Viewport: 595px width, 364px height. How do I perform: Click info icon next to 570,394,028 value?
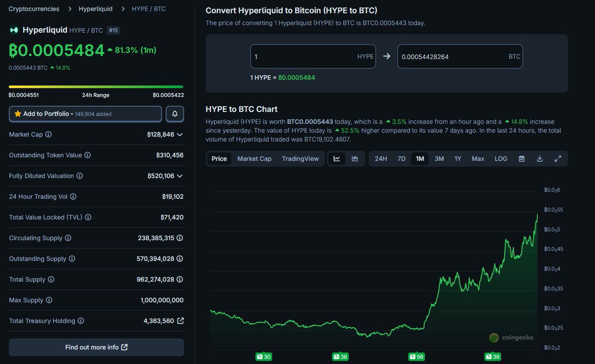pyautogui.click(x=180, y=259)
